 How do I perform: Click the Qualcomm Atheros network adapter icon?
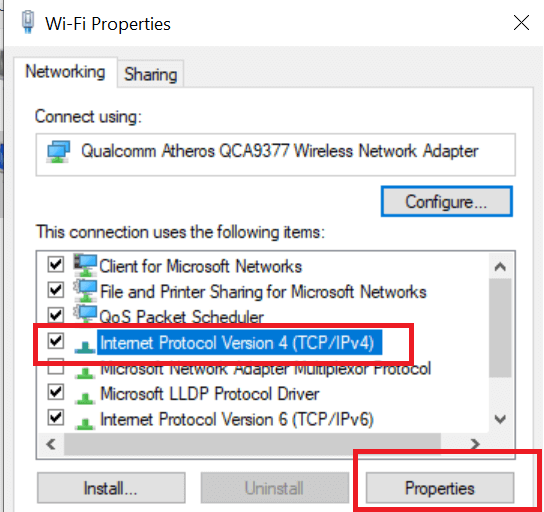(58, 152)
